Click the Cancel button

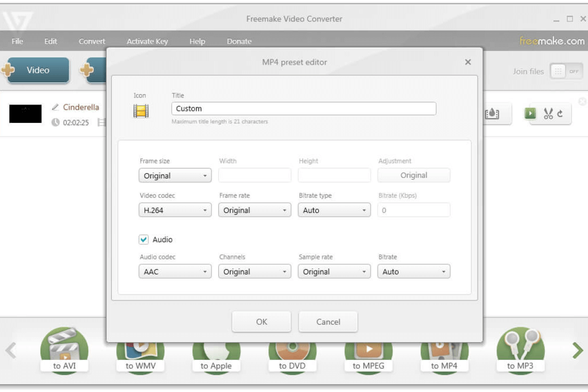[328, 322]
